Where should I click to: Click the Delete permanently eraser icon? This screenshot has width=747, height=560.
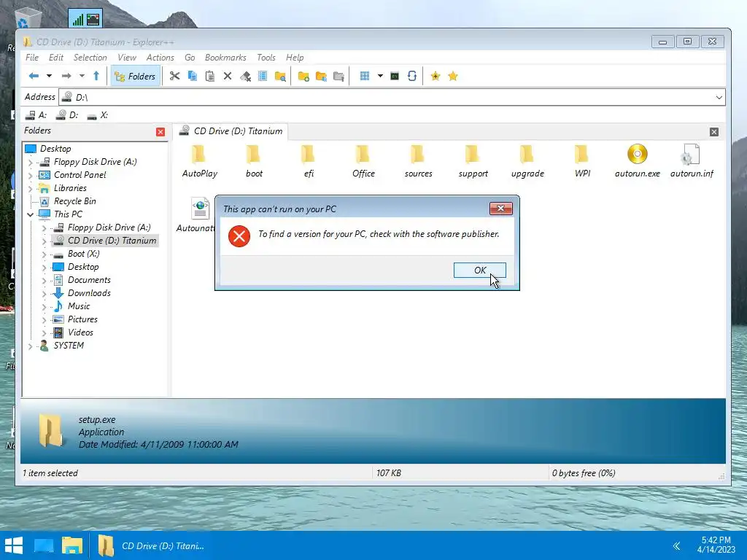tap(245, 76)
